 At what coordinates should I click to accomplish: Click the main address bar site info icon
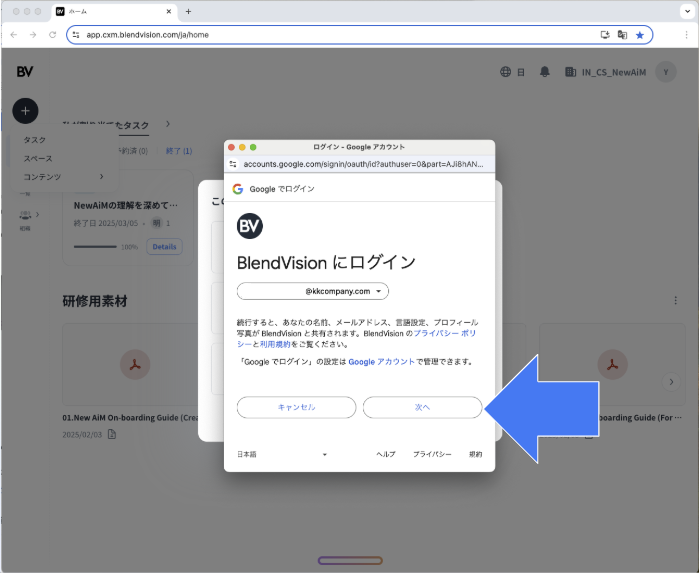pos(76,35)
